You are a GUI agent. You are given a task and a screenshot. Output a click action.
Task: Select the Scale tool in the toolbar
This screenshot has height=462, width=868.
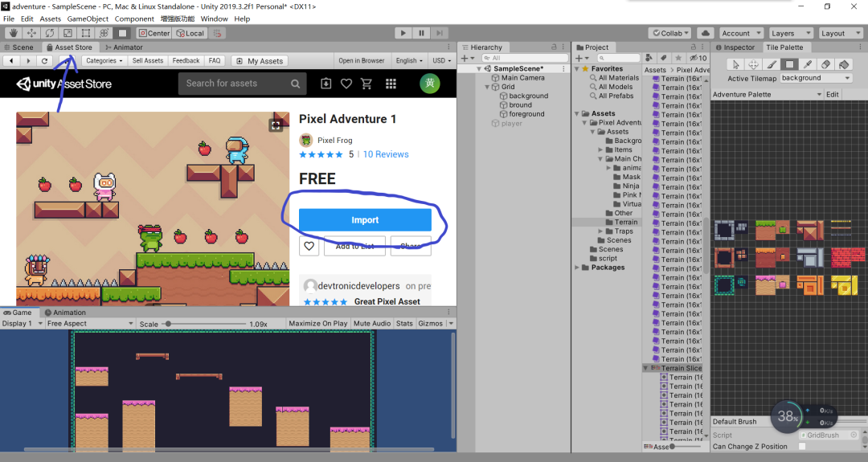[x=68, y=33]
